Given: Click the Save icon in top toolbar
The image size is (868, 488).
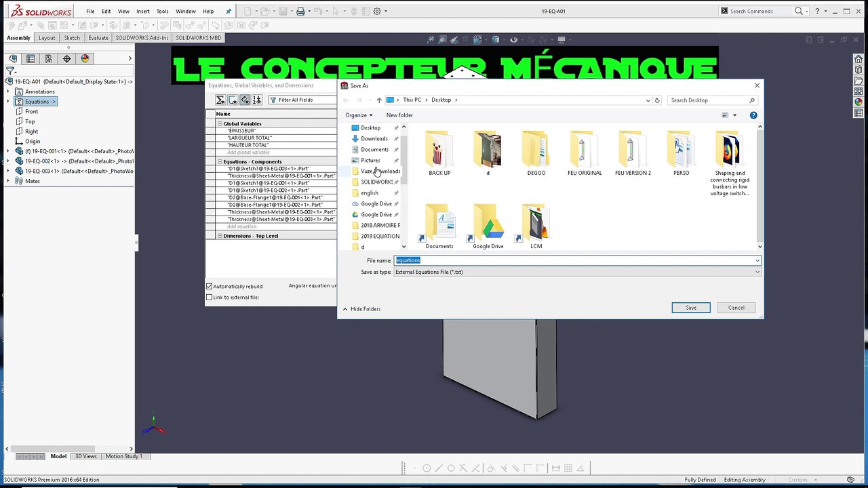Looking at the screenshot, I should coord(283,12).
